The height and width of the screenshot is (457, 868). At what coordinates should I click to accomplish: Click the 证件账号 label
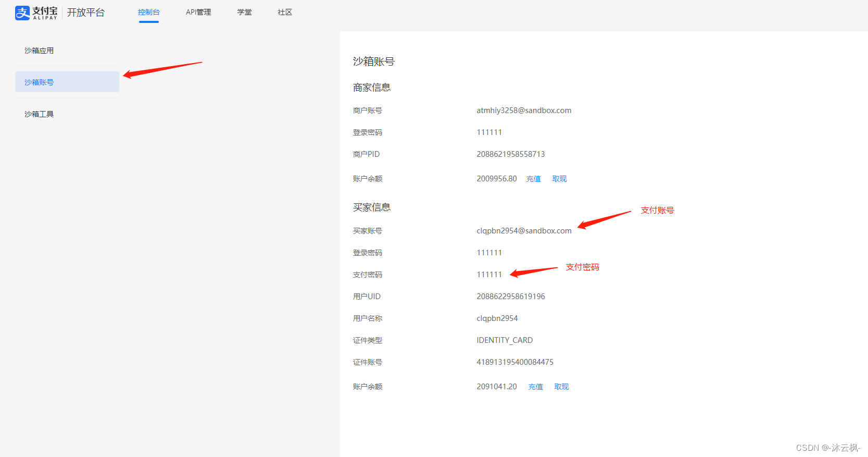[368, 362]
